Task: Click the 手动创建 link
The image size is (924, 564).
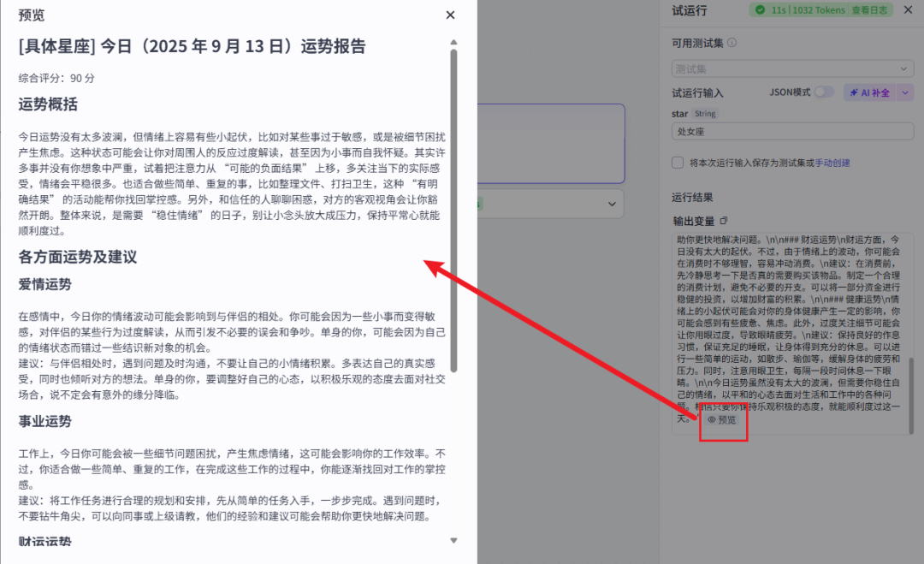Action: (832, 163)
